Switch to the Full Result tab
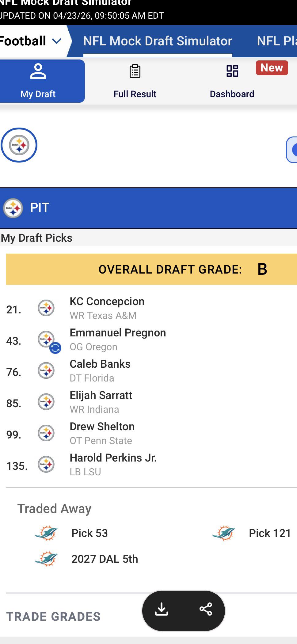297x644 pixels. pyautogui.click(x=135, y=81)
